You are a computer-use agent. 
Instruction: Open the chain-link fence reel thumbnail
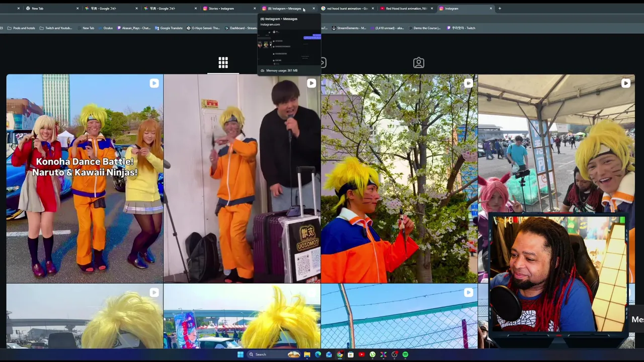tap(399, 316)
